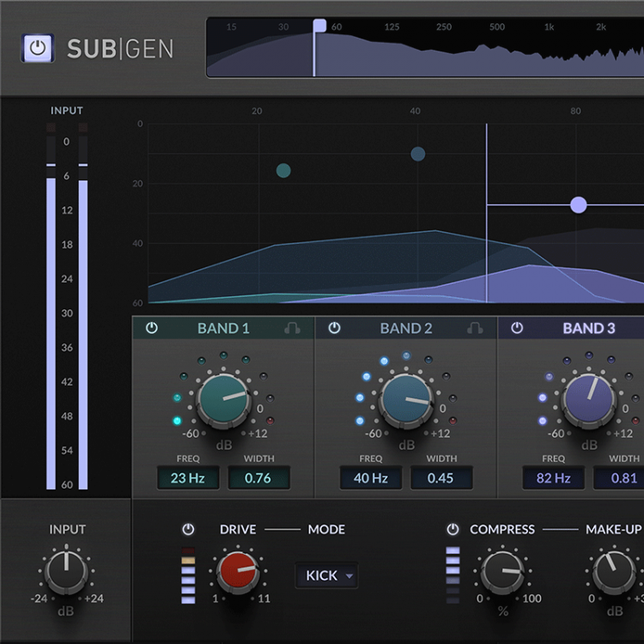Toggle Band 1 power on/off
The height and width of the screenshot is (644, 644).
click(x=152, y=328)
